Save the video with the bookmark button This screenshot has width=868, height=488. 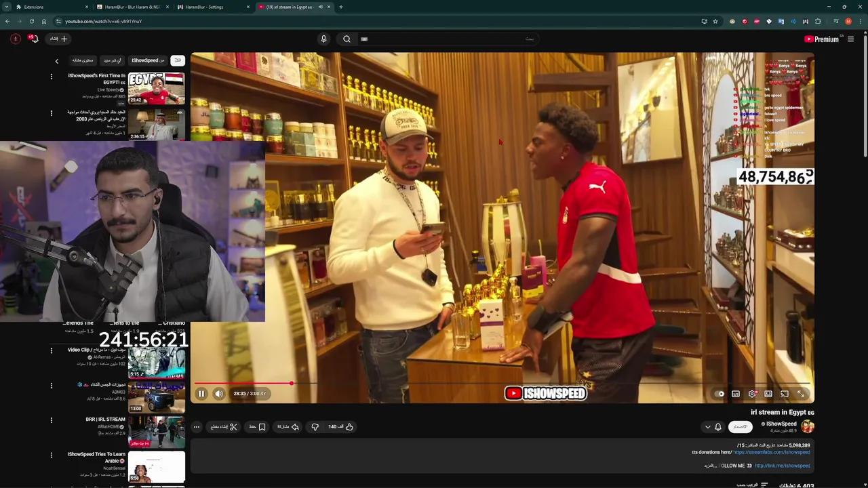258,427
